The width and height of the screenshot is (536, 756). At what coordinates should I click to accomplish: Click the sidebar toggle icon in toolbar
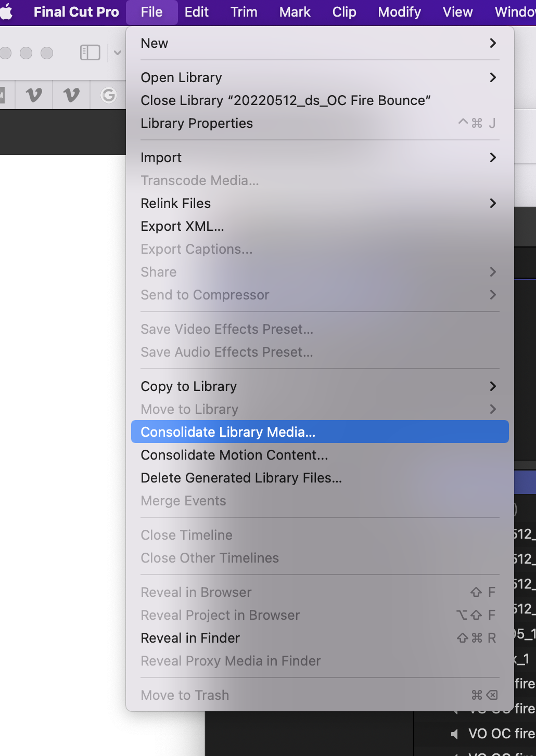point(90,53)
